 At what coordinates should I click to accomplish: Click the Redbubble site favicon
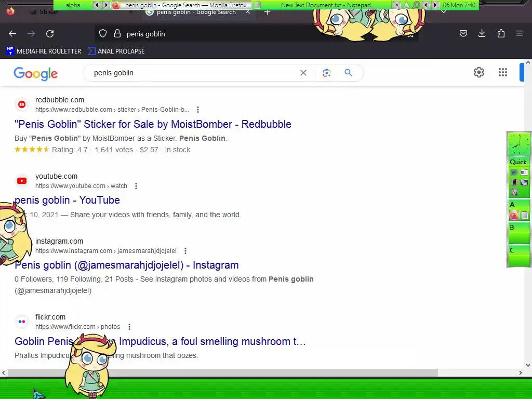click(22, 104)
